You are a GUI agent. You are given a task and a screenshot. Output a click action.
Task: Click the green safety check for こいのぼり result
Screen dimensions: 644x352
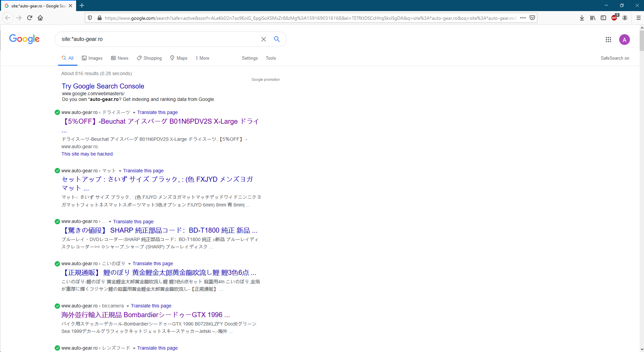[x=57, y=263]
